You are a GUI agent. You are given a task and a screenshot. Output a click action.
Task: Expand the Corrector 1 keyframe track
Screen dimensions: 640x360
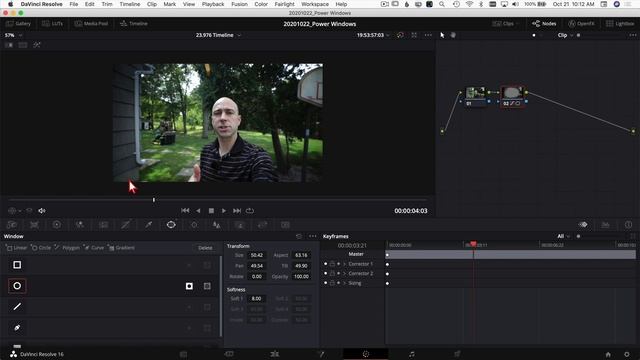click(x=344, y=264)
